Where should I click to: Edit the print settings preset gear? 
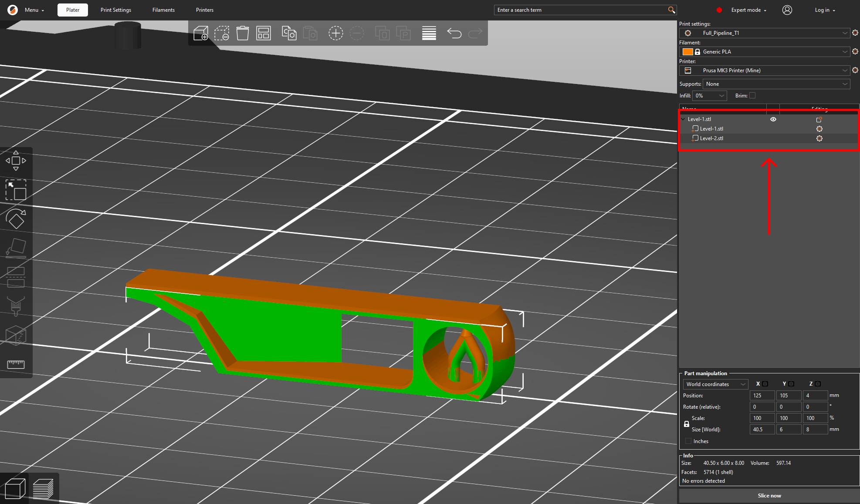855,33
